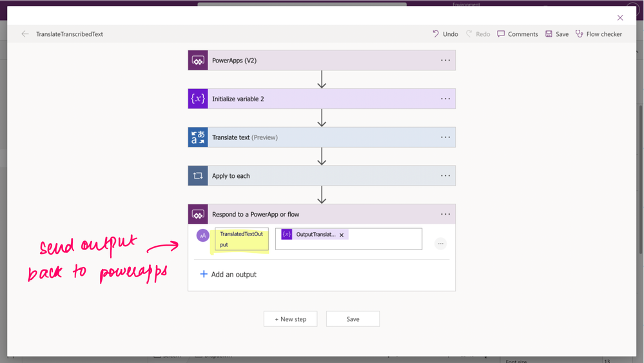Open the PowerApps (V2) ellipsis menu
The image size is (644, 363).
[445, 61]
